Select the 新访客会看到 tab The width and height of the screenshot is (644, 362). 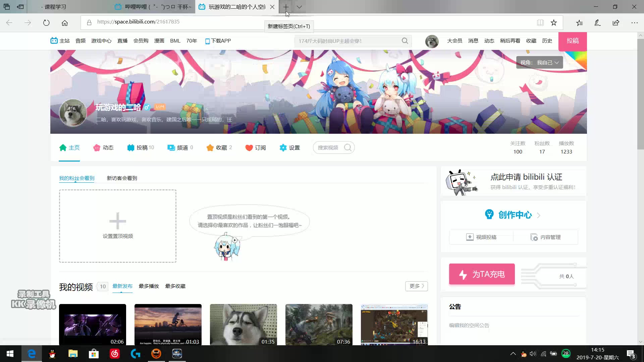[x=122, y=178]
